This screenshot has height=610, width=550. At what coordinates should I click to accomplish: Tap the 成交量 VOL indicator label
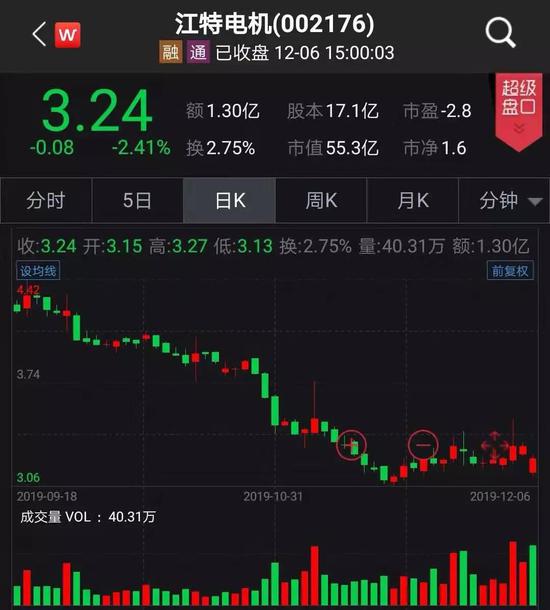point(88,517)
